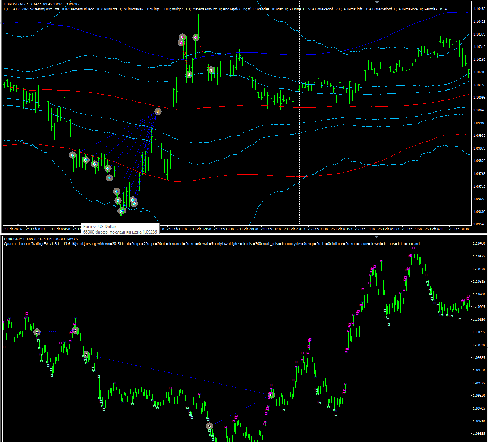Viewport: 491px width, 448px height.
Task: Click the lowest trade marker in the M1 chart
Action: click(x=209, y=426)
